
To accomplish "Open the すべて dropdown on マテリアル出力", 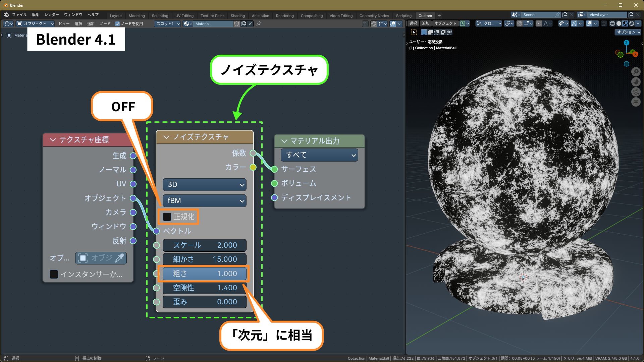I will [x=319, y=155].
